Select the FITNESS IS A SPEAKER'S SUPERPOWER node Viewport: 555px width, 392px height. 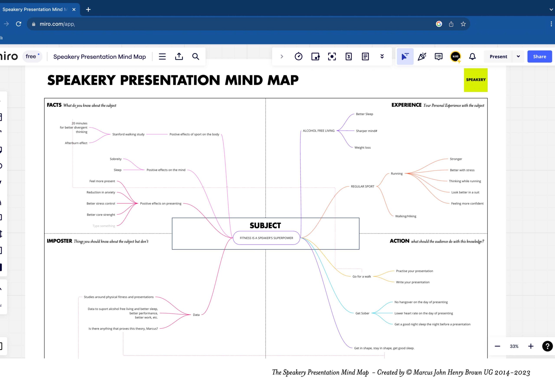pos(266,238)
